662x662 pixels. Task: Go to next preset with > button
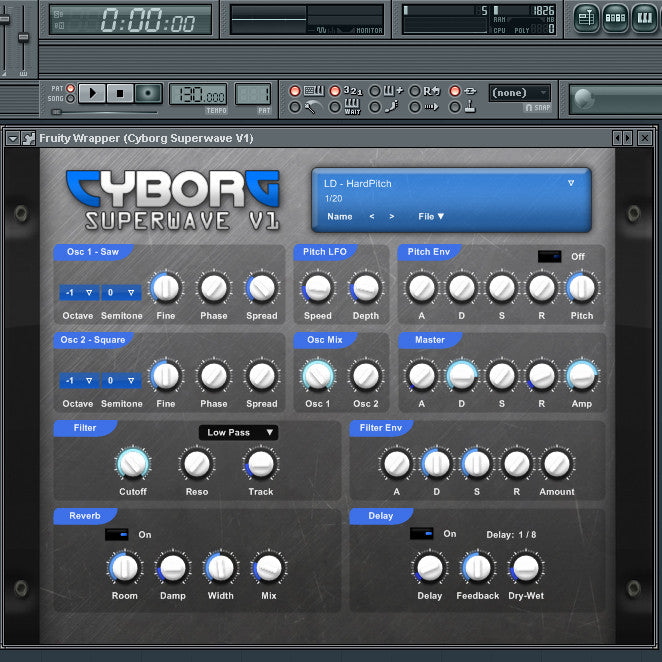coord(392,217)
